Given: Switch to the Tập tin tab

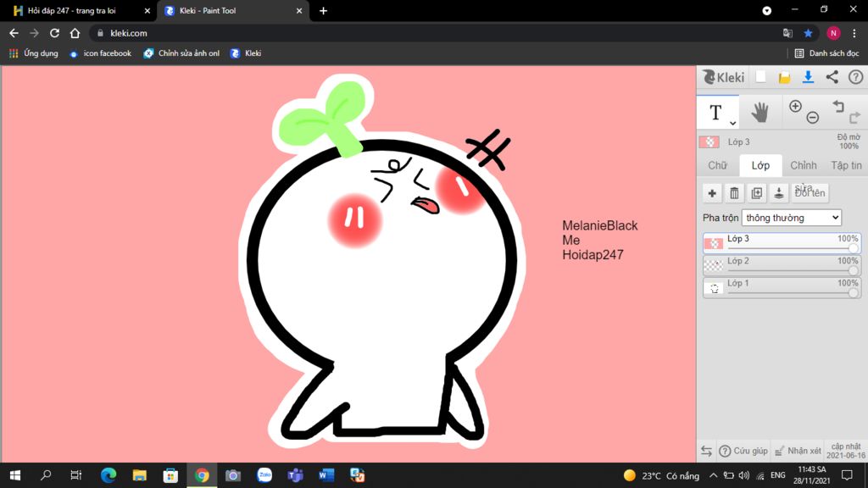Looking at the screenshot, I should [x=847, y=165].
